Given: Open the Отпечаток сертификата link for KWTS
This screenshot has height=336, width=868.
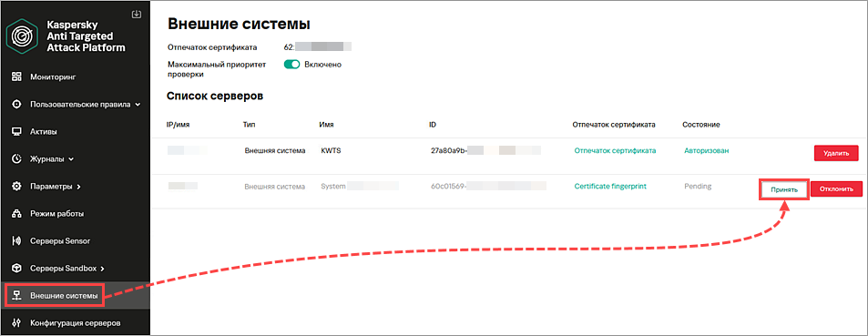Looking at the screenshot, I should click(x=615, y=150).
